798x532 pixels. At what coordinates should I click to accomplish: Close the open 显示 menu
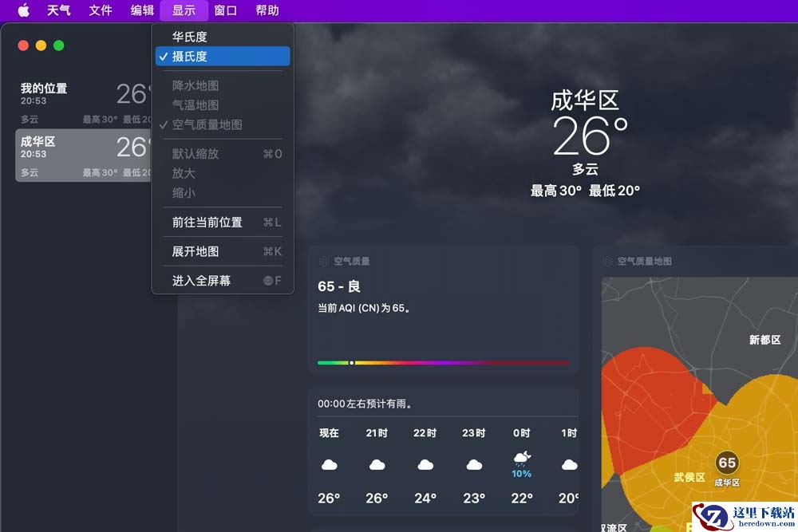[184, 10]
